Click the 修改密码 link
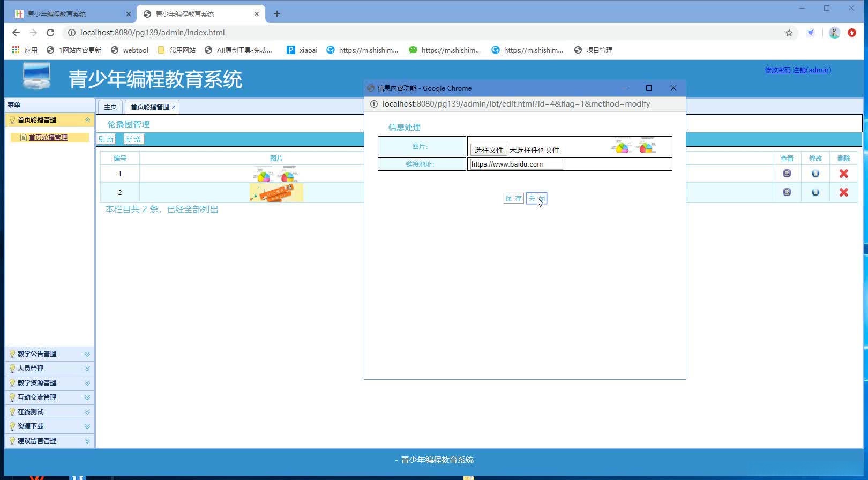868x480 pixels. coord(777,70)
